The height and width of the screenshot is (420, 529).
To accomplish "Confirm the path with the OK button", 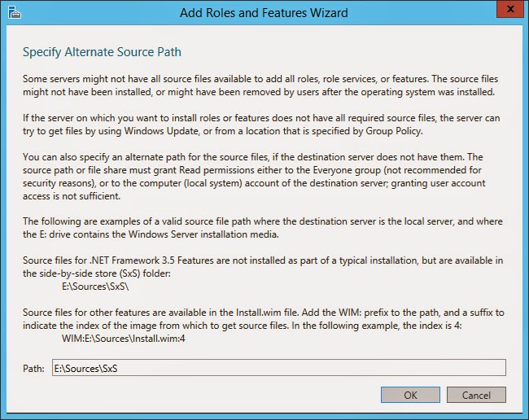I will click(x=410, y=395).
